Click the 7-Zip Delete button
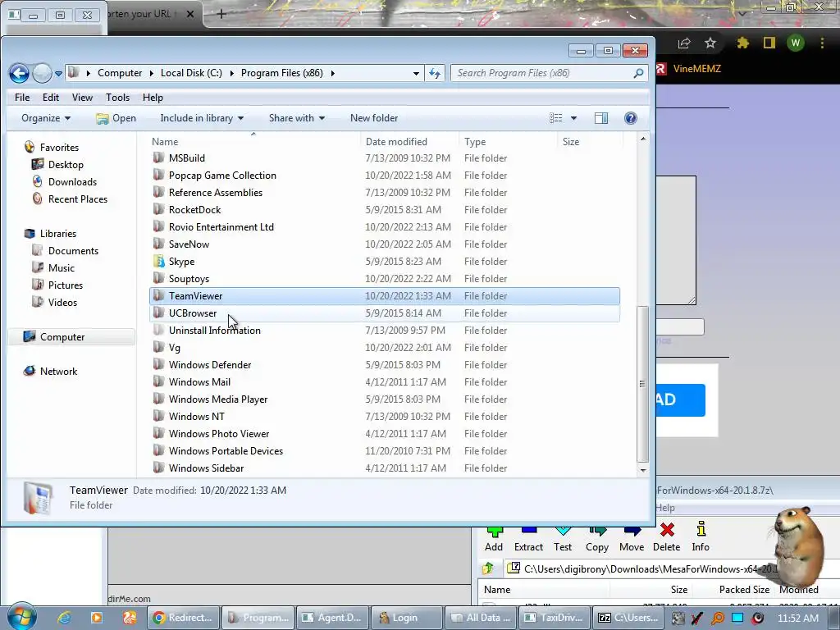The height and width of the screenshot is (630, 840). click(666, 540)
